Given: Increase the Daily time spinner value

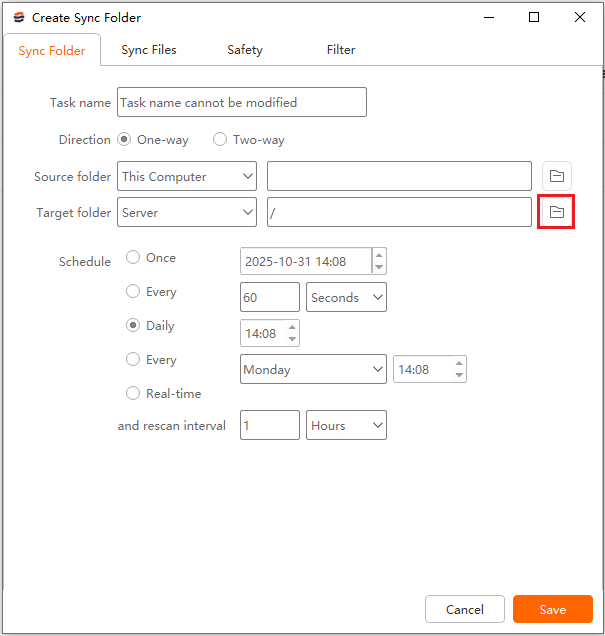Looking at the screenshot, I should (292, 327).
